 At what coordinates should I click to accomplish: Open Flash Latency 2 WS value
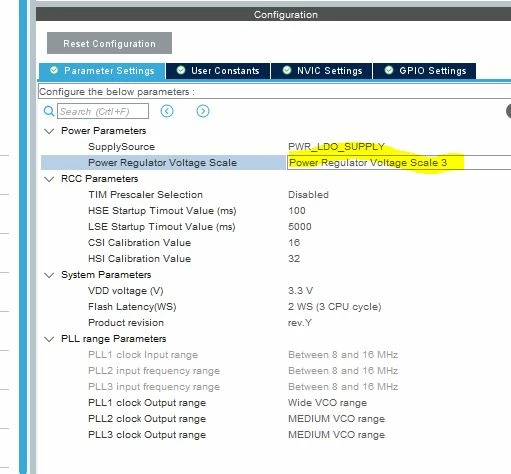334,307
